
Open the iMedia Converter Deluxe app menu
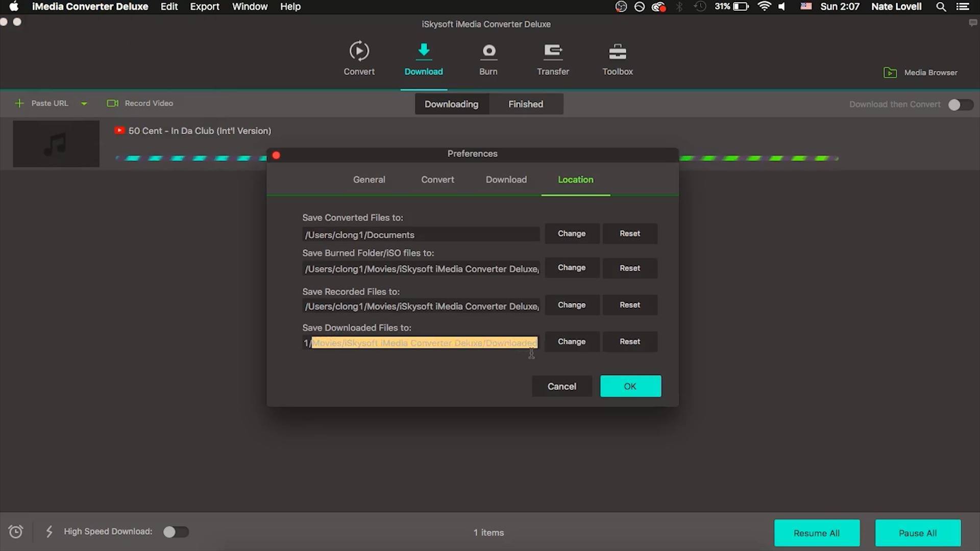(90, 7)
